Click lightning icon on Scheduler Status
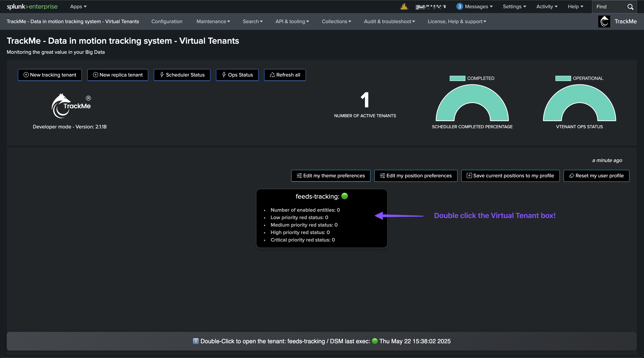644x358 pixels. (162, 75)
